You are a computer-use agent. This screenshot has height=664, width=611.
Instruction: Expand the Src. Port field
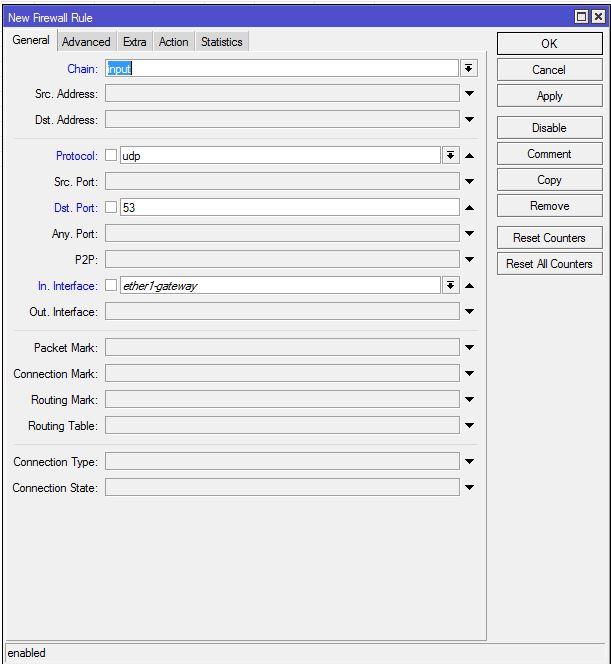point(469,182)
